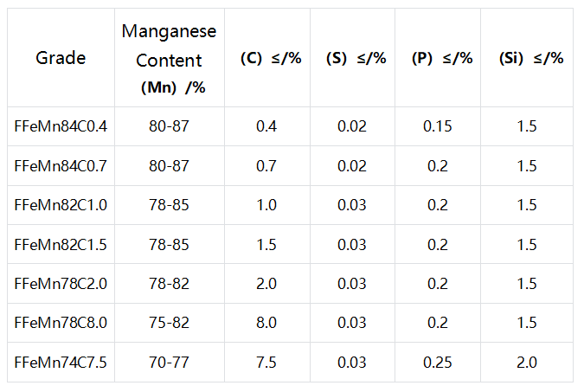Select the FFeMn84C0.4 grade cell
This screenshot has width=584, height=392.
pyautogui.click(x=61, y=126)
